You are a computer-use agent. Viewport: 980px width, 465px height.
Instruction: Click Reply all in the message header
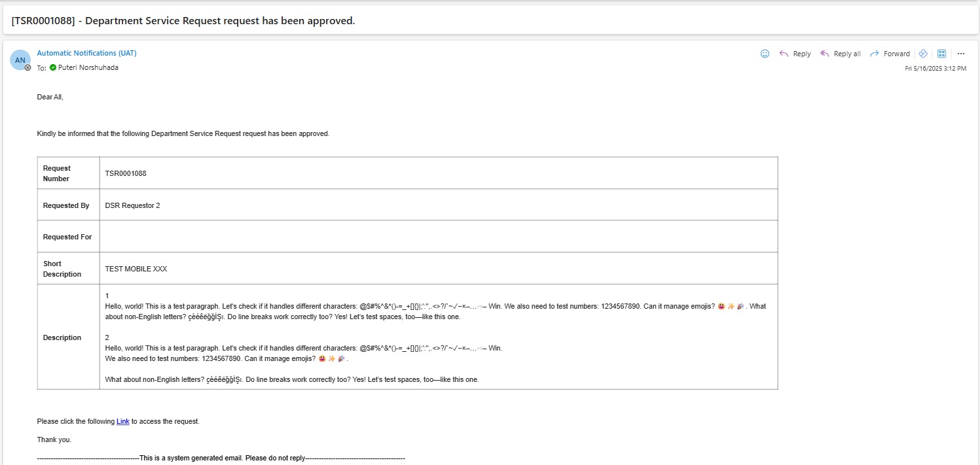tap(841, 54)
